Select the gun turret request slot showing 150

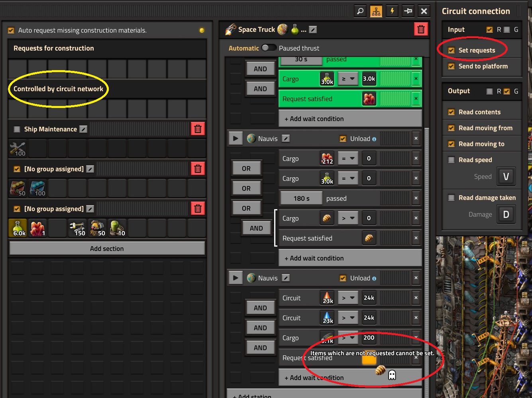(78, 228)
